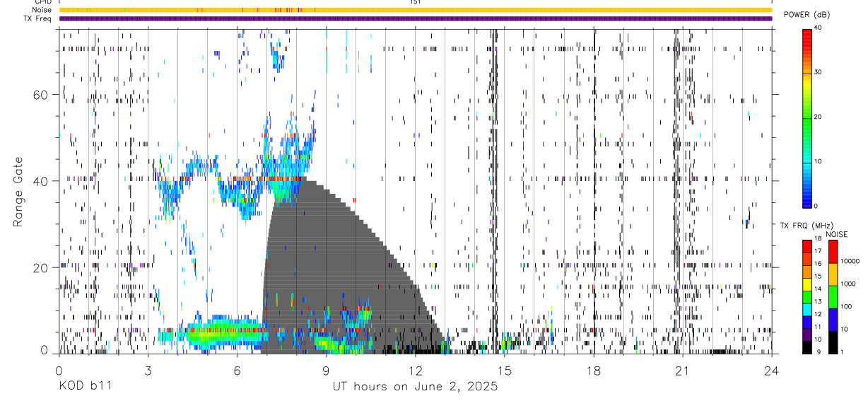The width and height of the screenshot is (868, 401).
Task: Click the '10000' noise scale label
Action: (x=850, y=261)
